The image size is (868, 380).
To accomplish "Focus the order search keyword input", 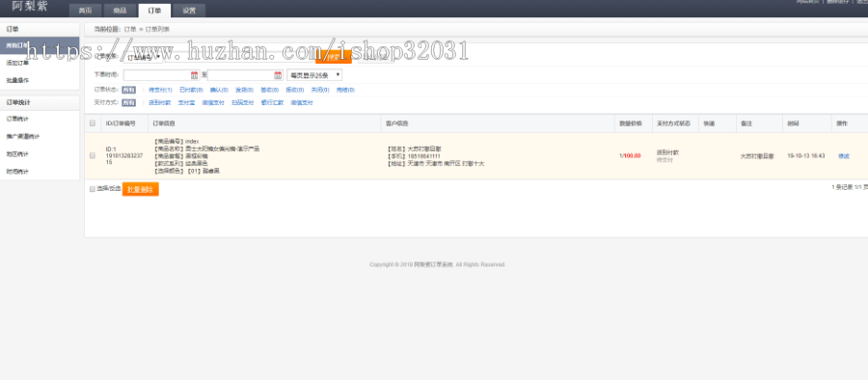I will click(x=239, y=57).
